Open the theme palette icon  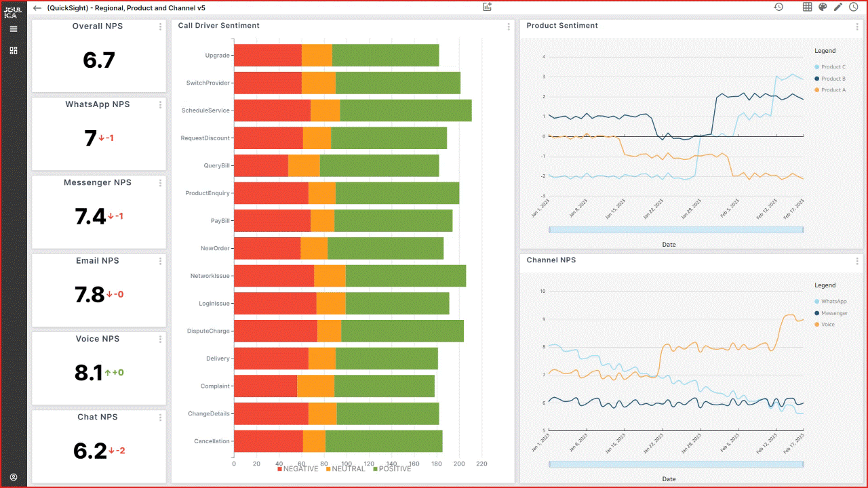pos(821,7)
